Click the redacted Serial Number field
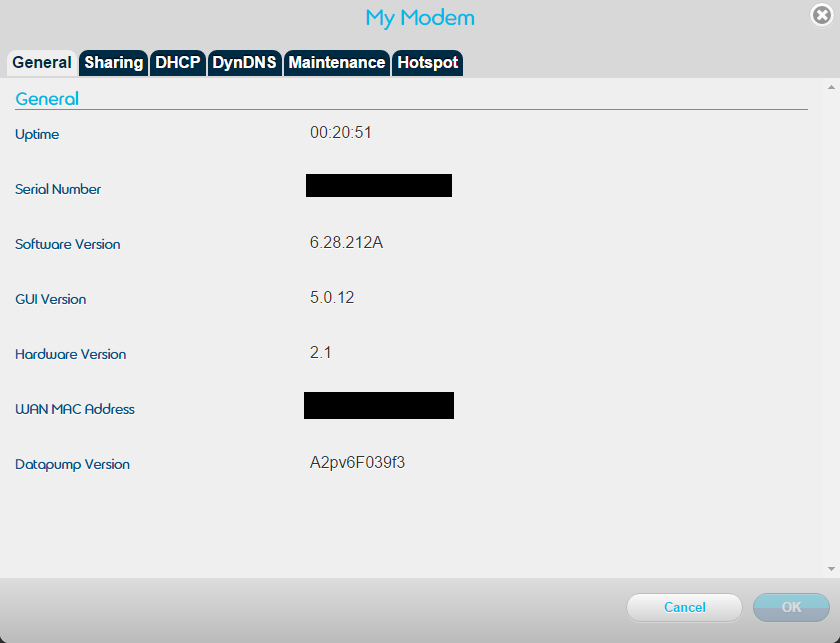840x643 pixels. 379,185
